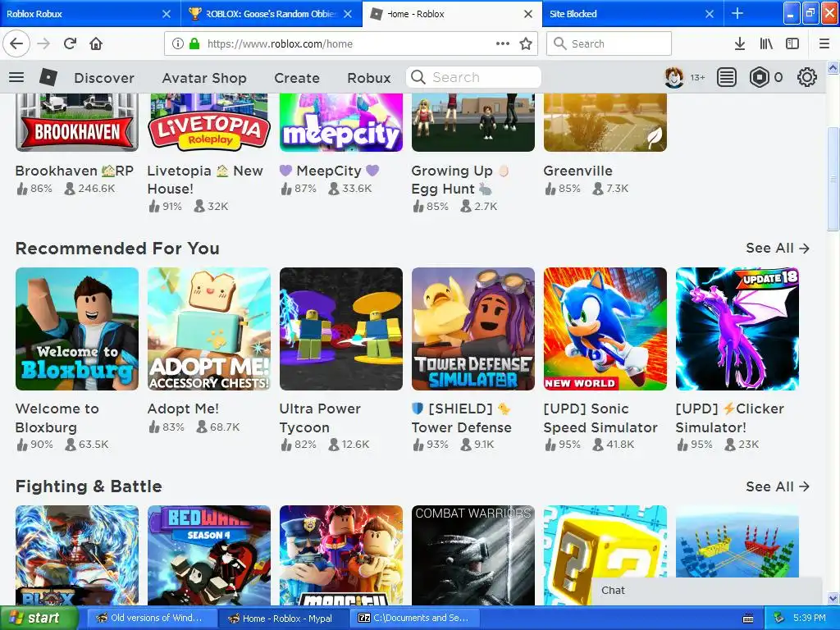
Task: Click the browser Back arrow button
Action: [16, 43]
